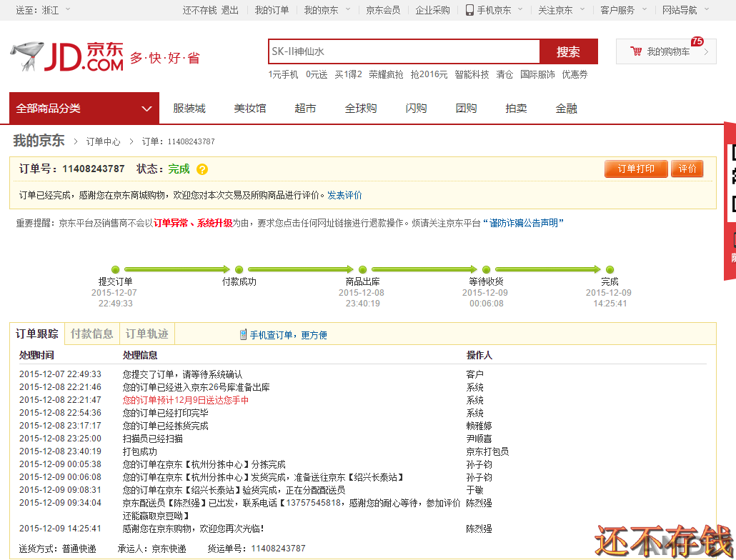
Task: Open the 团购 navigation item
Action: pos(466,109)
